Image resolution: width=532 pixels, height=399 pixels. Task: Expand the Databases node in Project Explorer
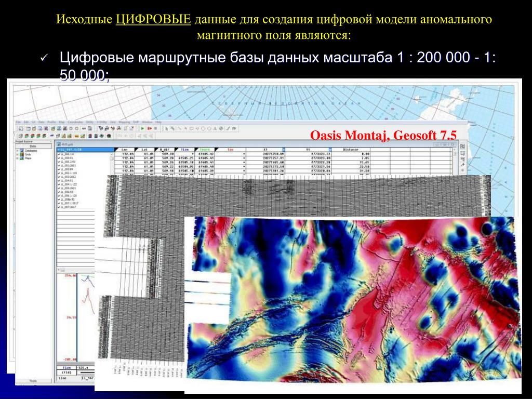(17, 151)
